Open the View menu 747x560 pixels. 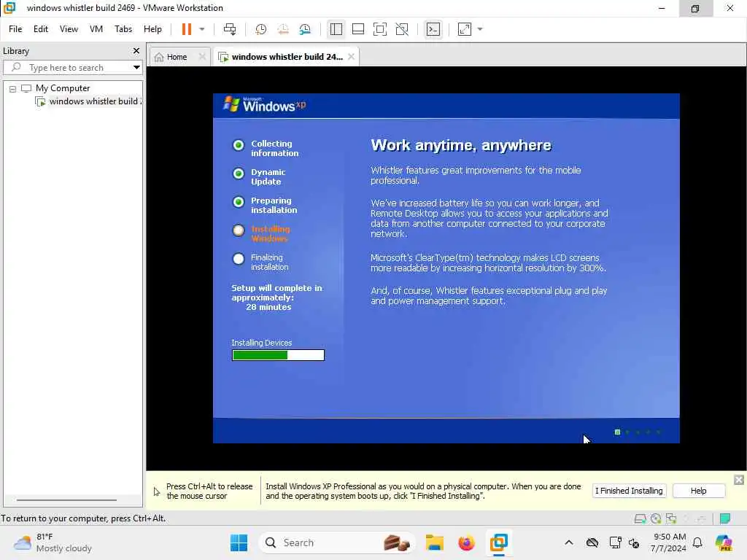tap(69, 29)
